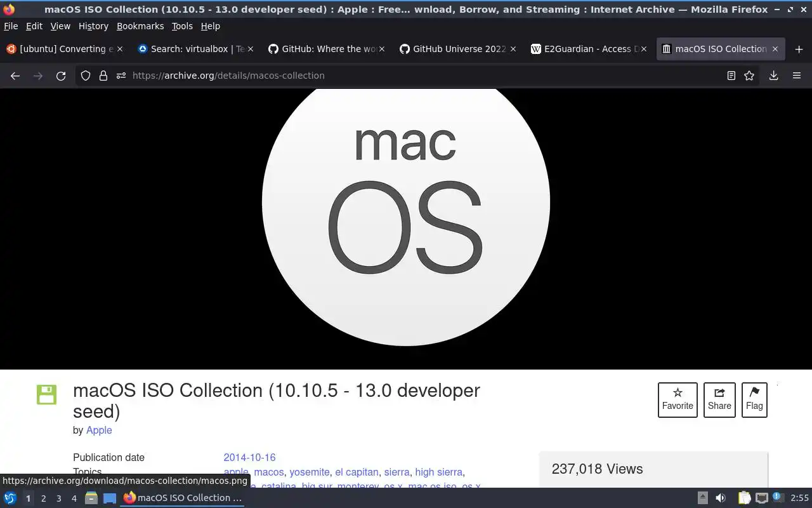
Task: Click the Flag button
Action: coord(754,400)
